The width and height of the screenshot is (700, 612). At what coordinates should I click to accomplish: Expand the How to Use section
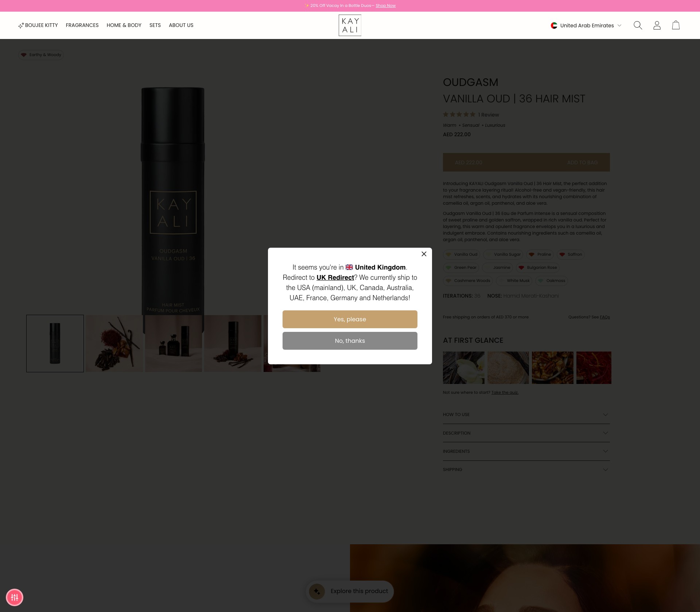(526, 415)
